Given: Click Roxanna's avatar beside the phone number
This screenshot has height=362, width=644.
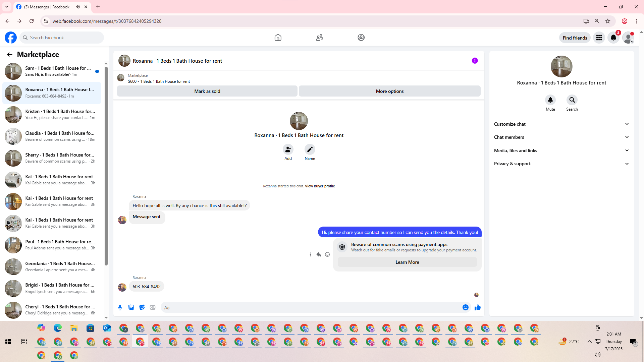Looking at the screenshot, I should pos(122,287).
